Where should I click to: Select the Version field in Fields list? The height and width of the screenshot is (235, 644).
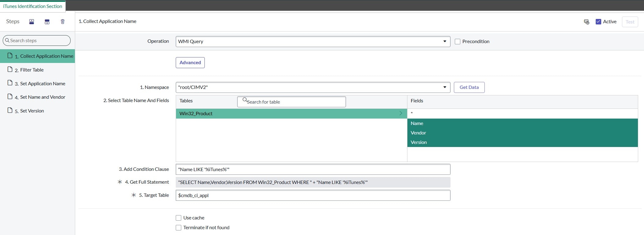[522, 142]
